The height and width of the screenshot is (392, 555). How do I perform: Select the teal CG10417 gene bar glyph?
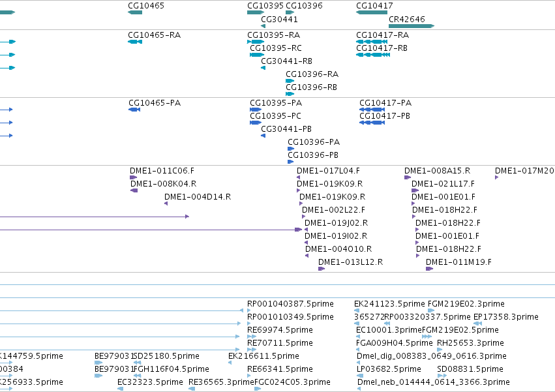pyautogui.click(x=372, y=12)
